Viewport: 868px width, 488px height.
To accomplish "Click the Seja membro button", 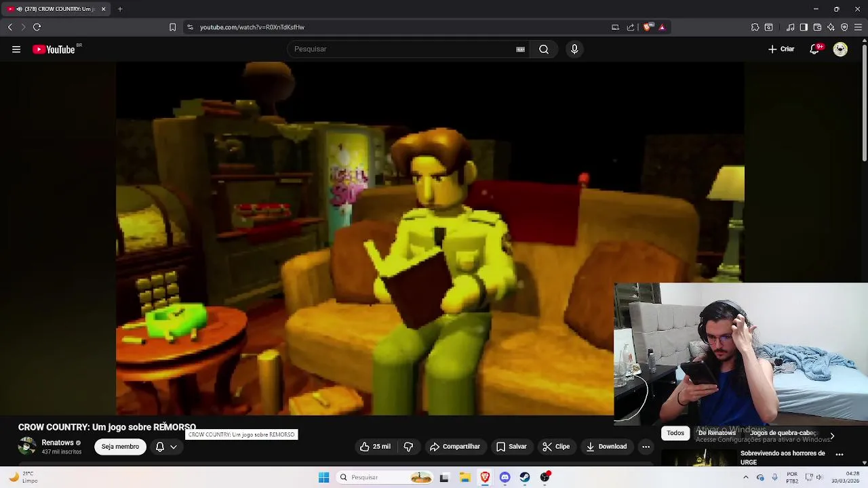I will [120, 447].
